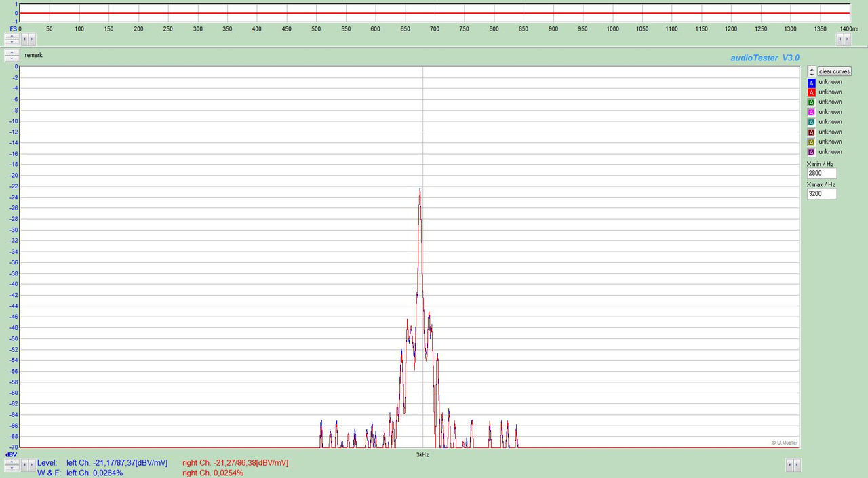The width and height of the screenshot is (868, 478).
Task: Select the dark red curve A swatch
Action: point(811,132)
